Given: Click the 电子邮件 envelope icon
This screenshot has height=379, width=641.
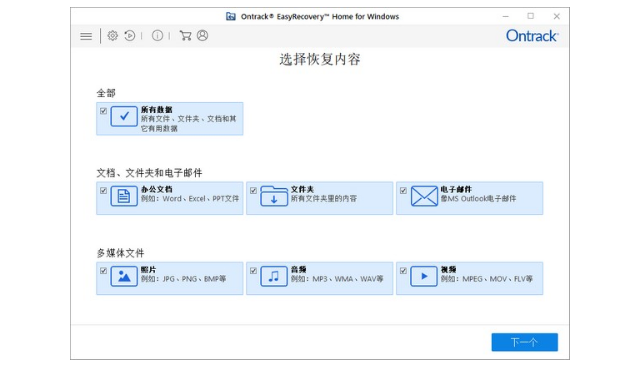Looking at the screenshot, I should click(x=424, y=196).
